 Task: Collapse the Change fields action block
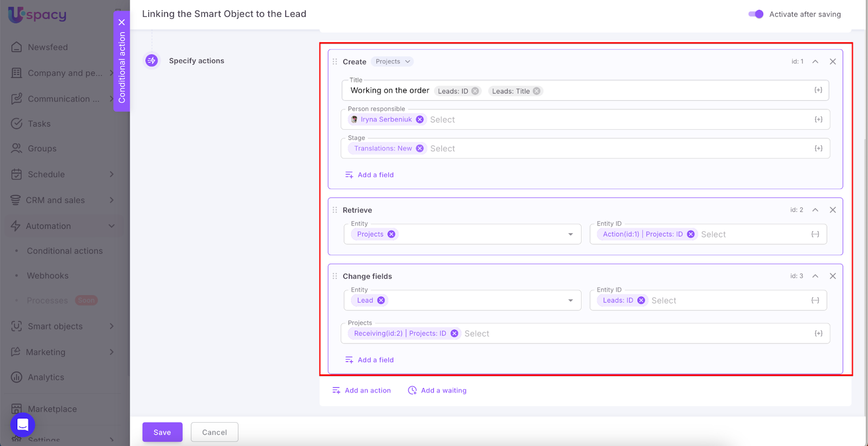815,276
